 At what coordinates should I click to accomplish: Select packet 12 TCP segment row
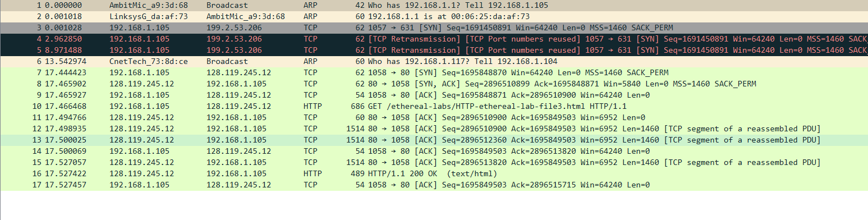pos(434,129)
